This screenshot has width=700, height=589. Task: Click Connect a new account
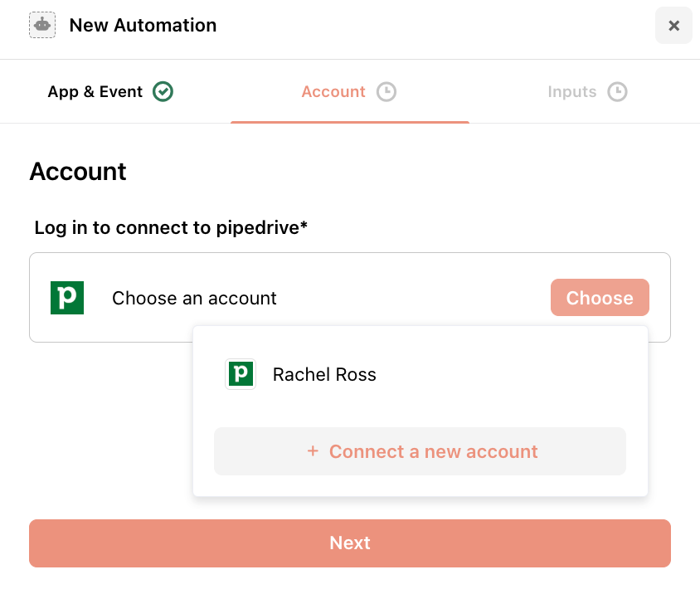tap(420, 451)
